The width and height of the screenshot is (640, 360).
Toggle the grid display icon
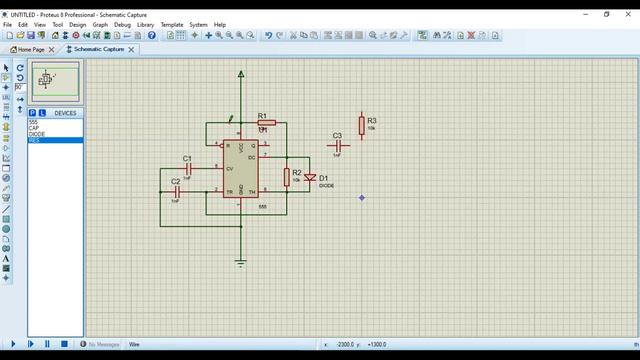coord(180,36)
